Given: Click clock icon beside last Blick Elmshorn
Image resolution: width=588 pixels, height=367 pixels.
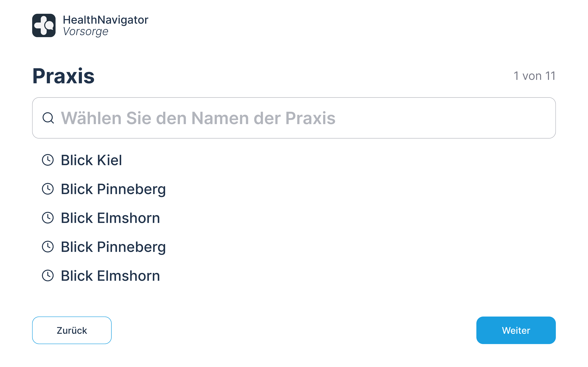Looking at the screenshot, I should pyautogui.click(x=48, y=276).
